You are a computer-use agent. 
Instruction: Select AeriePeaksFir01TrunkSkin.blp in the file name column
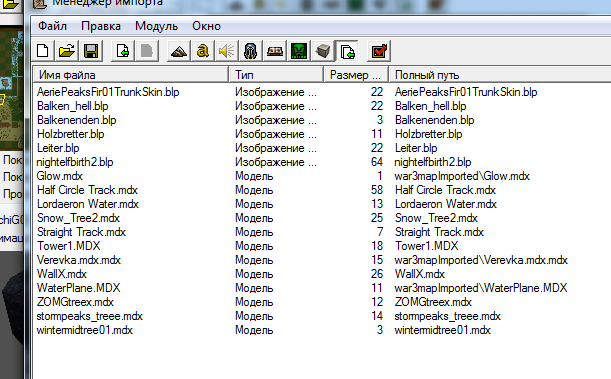point(108,92)
